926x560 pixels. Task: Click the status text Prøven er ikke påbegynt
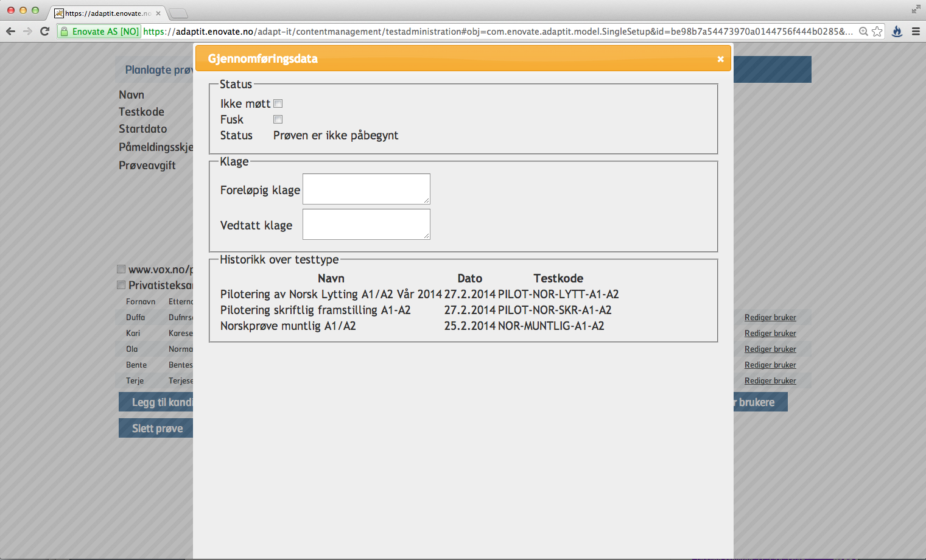pos(335,136)
